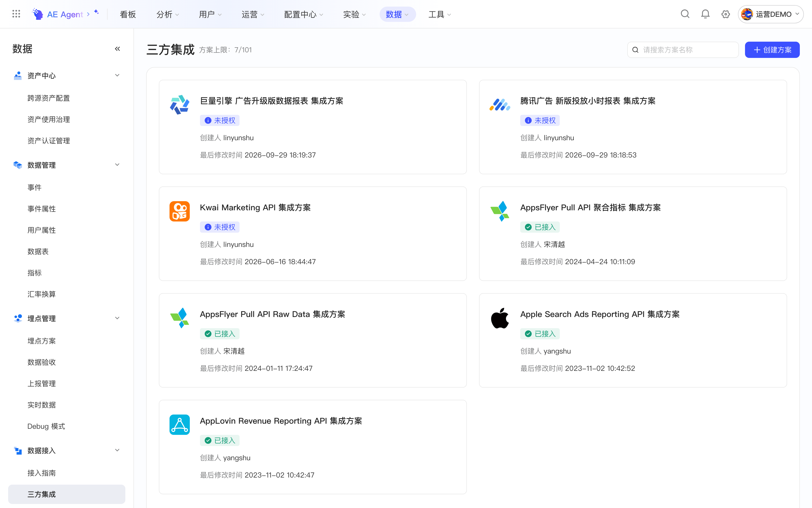Image resolution: width=812 pixels, height=508 pixels.
Task: Open Apple Search Ads Reporting API 集成方案
Action: tap(600, 314)
